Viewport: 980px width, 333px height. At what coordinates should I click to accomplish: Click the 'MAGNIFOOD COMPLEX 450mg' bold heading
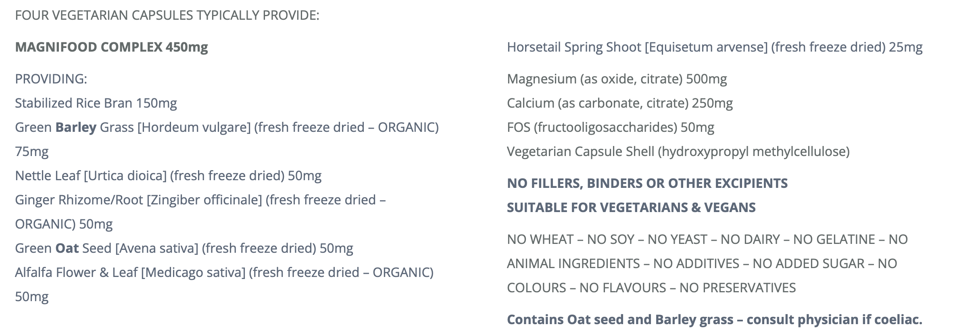tap(111, 47)
